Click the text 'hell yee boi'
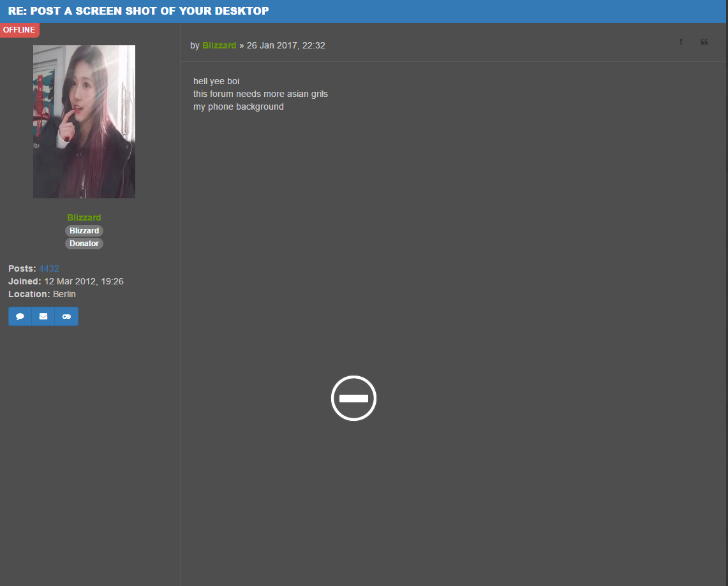The height and width of the screenshot is (586, 728). pos(216,81)
